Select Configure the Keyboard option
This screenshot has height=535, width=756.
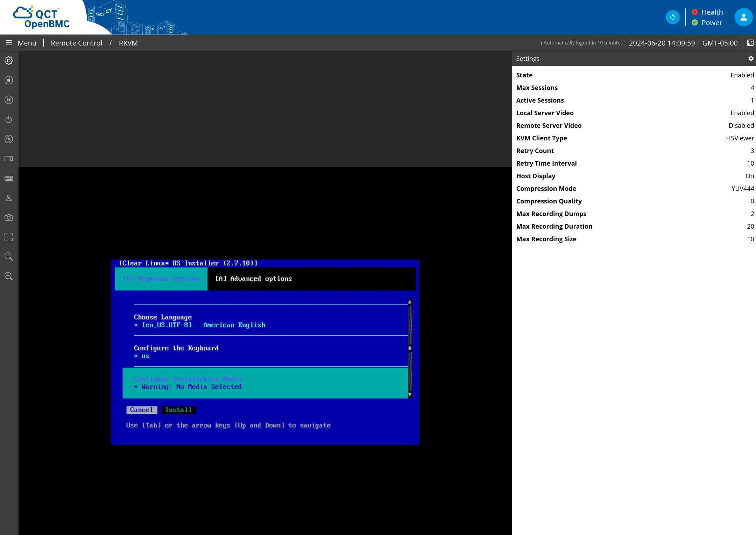coord(176,348)
